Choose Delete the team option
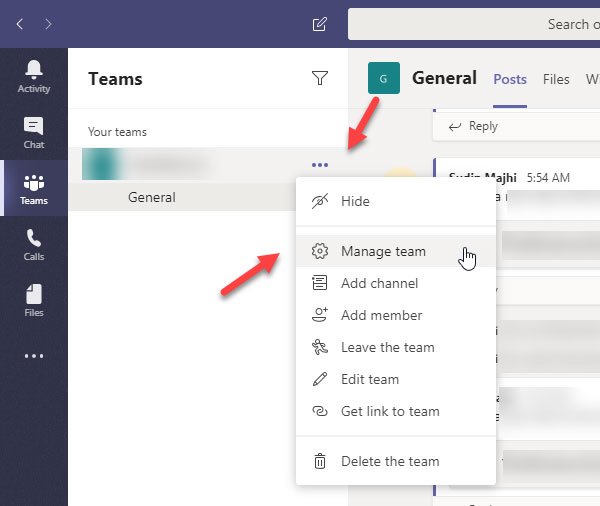 pos(396,461)
